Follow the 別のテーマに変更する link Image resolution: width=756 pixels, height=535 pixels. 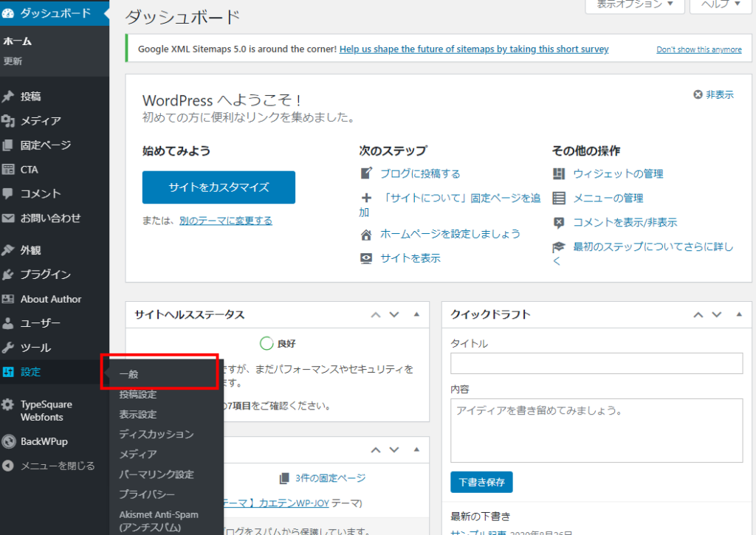226,221
